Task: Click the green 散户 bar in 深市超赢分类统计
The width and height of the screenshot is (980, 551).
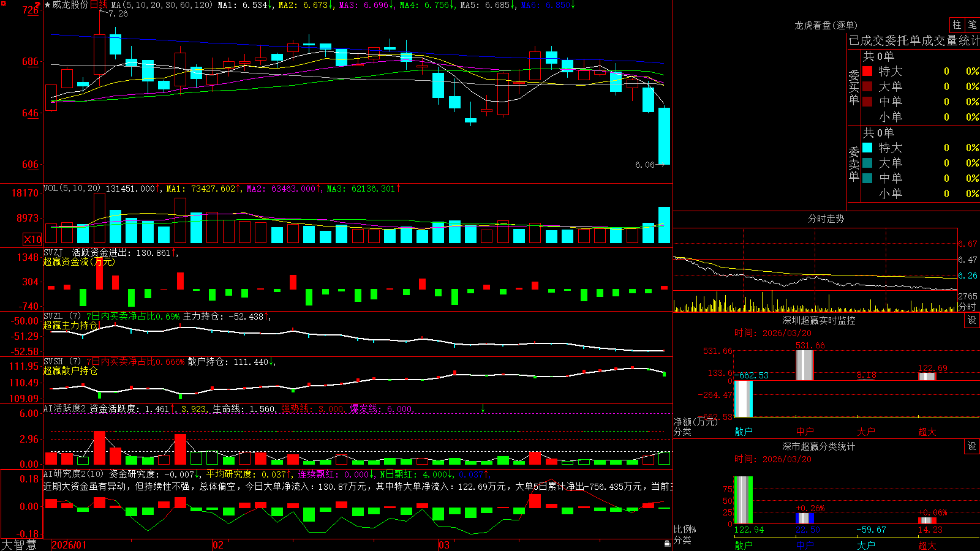Action: [744, 500]
